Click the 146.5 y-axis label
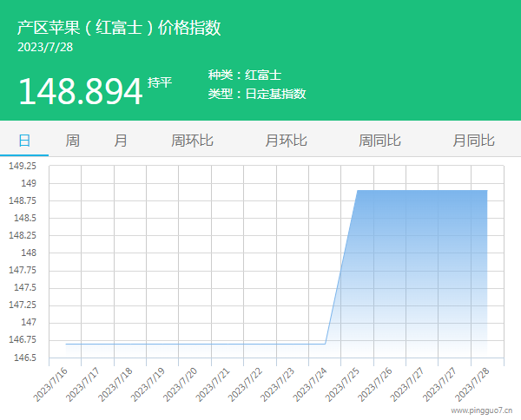This screenshot has height=420, width=521. click(24, 358)
